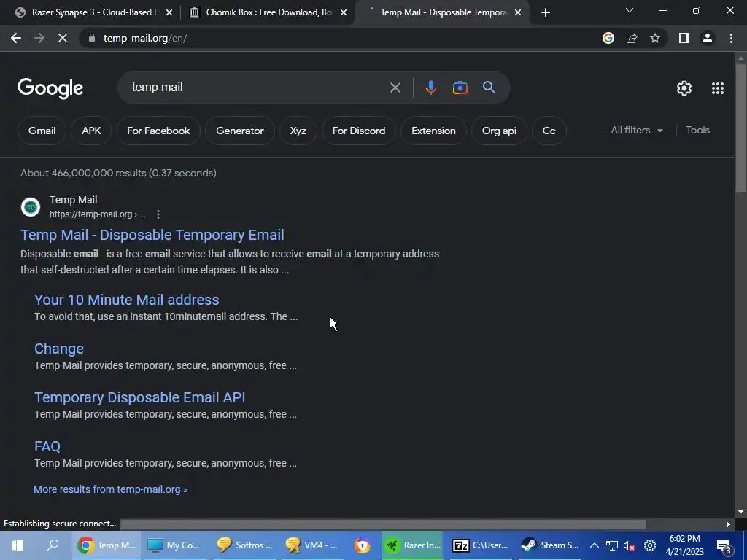Click the Temp Mail site favicon
The height and width of the screenshot is (560, 747).
[x=31, y=207]
